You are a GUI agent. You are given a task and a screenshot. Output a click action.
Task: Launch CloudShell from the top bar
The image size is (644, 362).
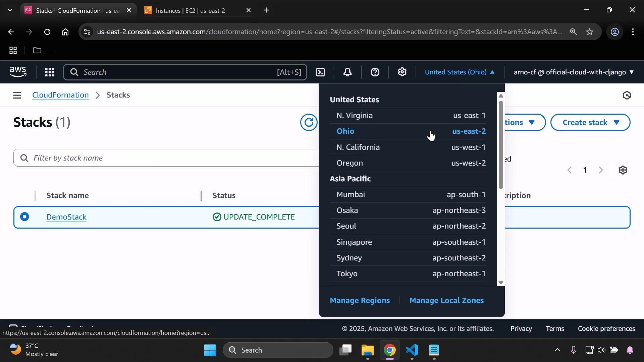pyautogui.click(x=320, y=72)
